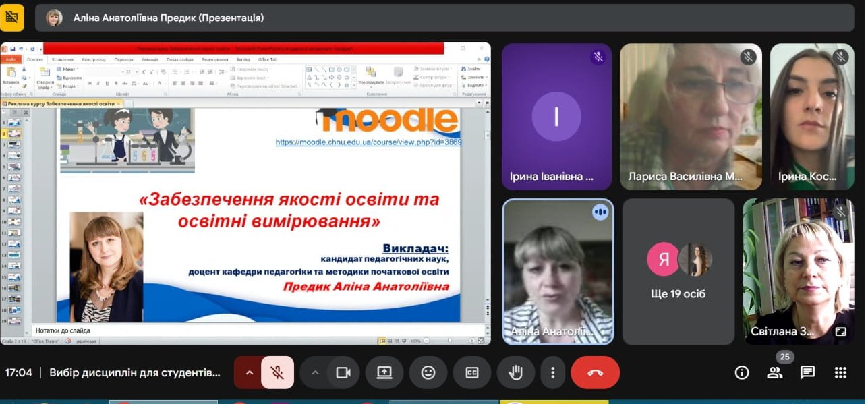Screen dimensions: 868x404
Task: Open the activities grid icon
Action: coord(840,372)
